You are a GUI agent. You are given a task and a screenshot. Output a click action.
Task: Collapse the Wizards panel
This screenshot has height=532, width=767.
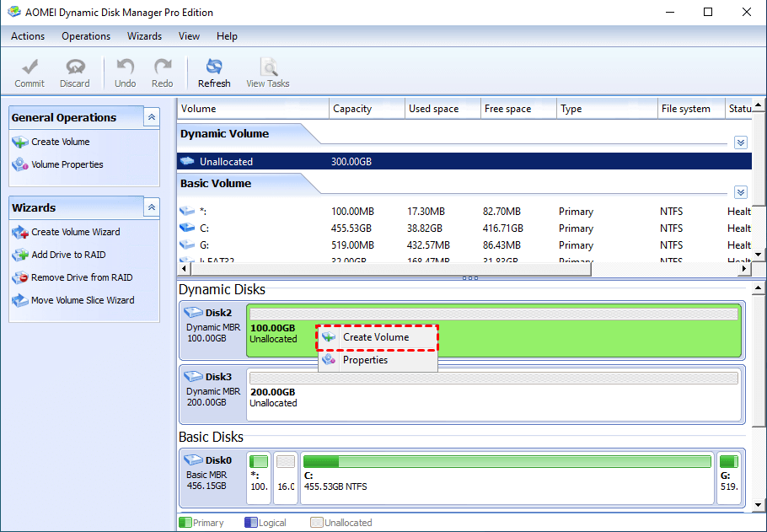click(x=152, y=207)
